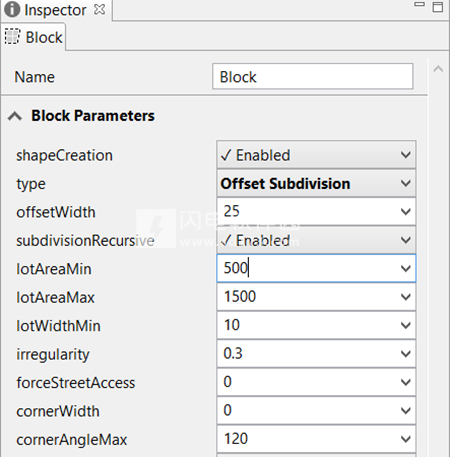
Task: Collapse the Block Parameters section
Action: pos(15,116)
